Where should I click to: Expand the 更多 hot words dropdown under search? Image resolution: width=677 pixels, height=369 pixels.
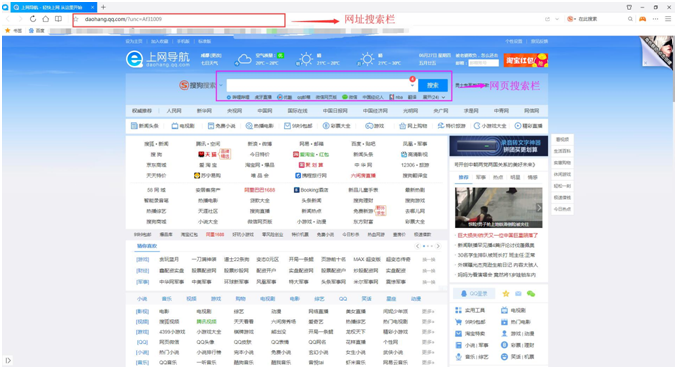coord(434,97)
